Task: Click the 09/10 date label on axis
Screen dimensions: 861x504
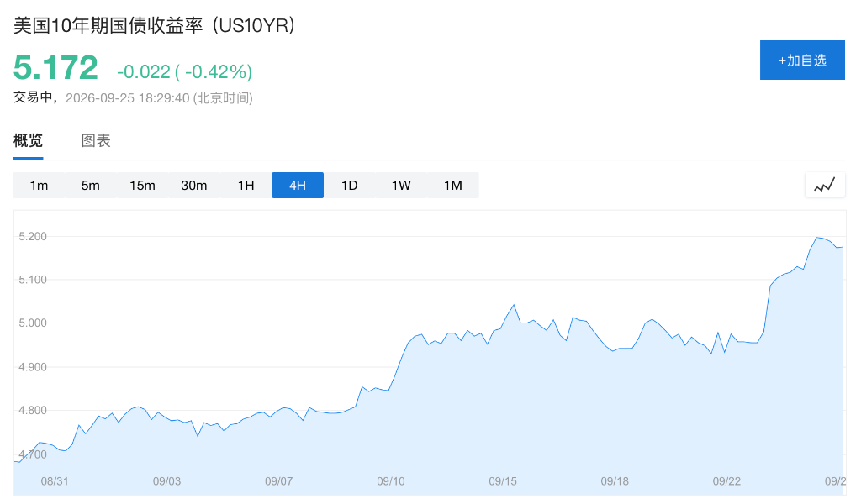Action: tap(390, 481)
